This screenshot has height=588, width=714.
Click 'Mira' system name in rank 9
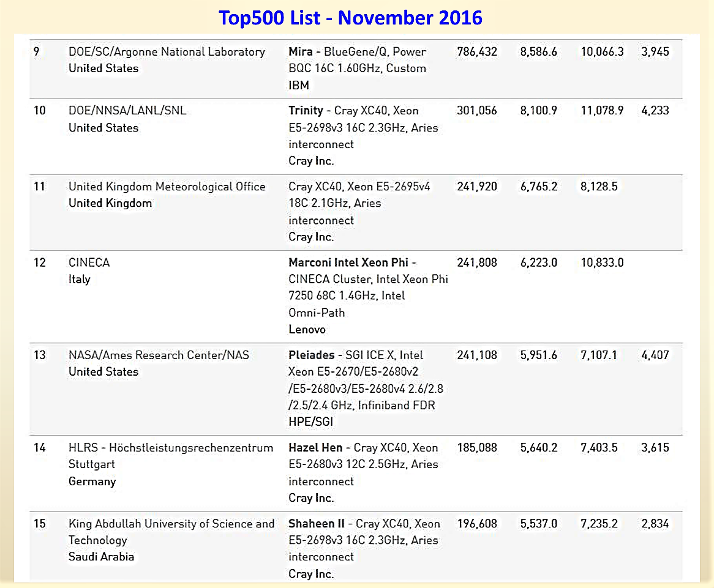301,51
